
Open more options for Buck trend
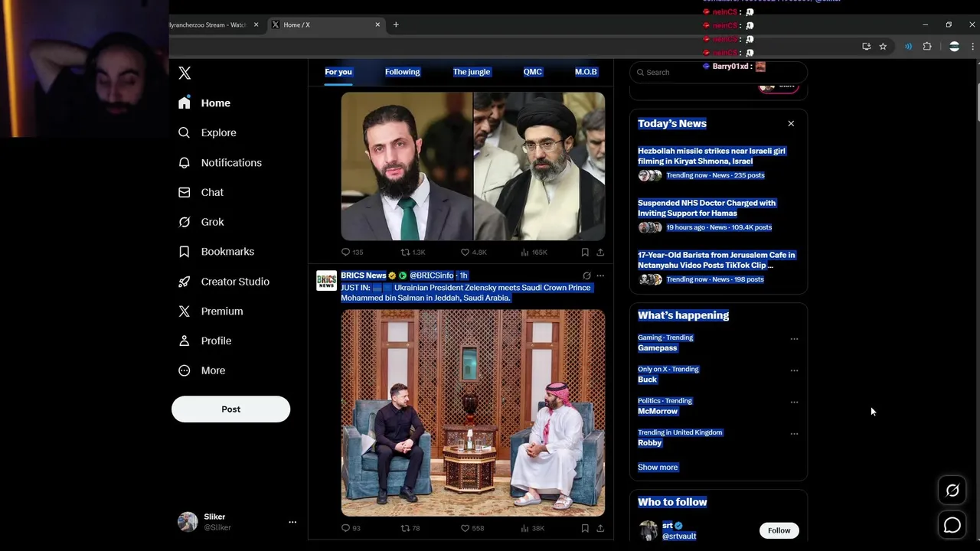tap(794, 370)
